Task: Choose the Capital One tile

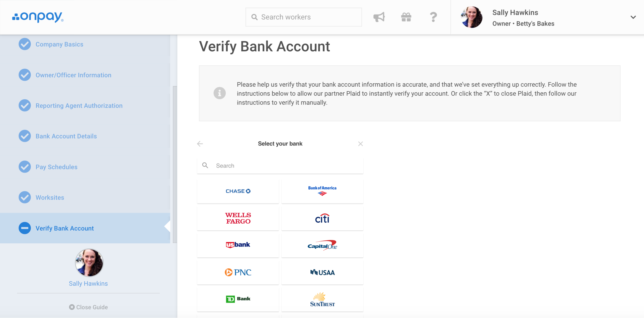Action: (322, 245)
